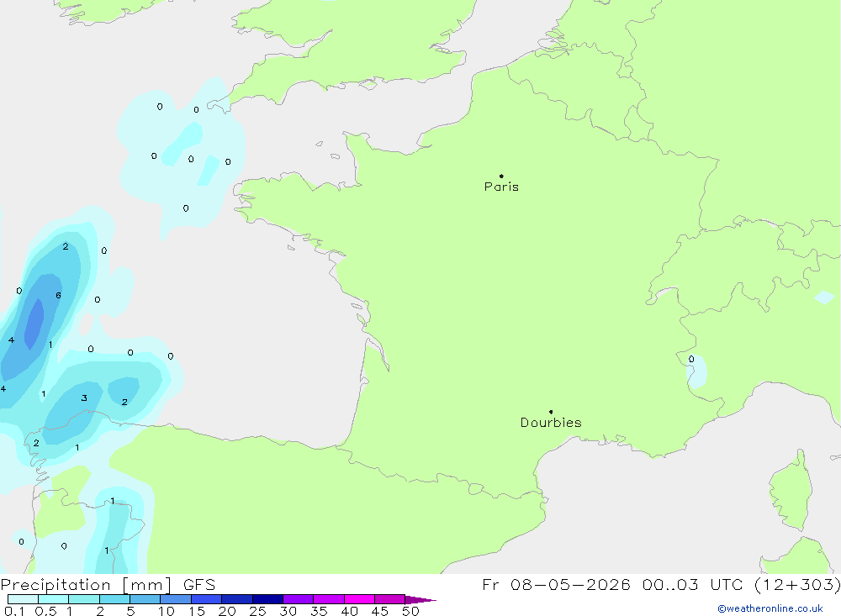Click the legend label '50'

tap(411, 611)
